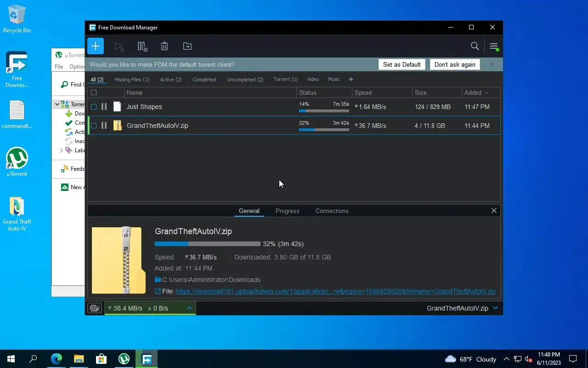Click Added column header sort arrow
588x368 pixels.
[x=486, y=93]
